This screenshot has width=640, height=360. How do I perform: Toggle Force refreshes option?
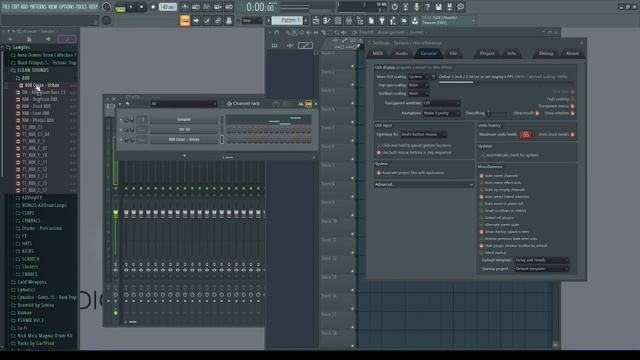coord(572,113)
